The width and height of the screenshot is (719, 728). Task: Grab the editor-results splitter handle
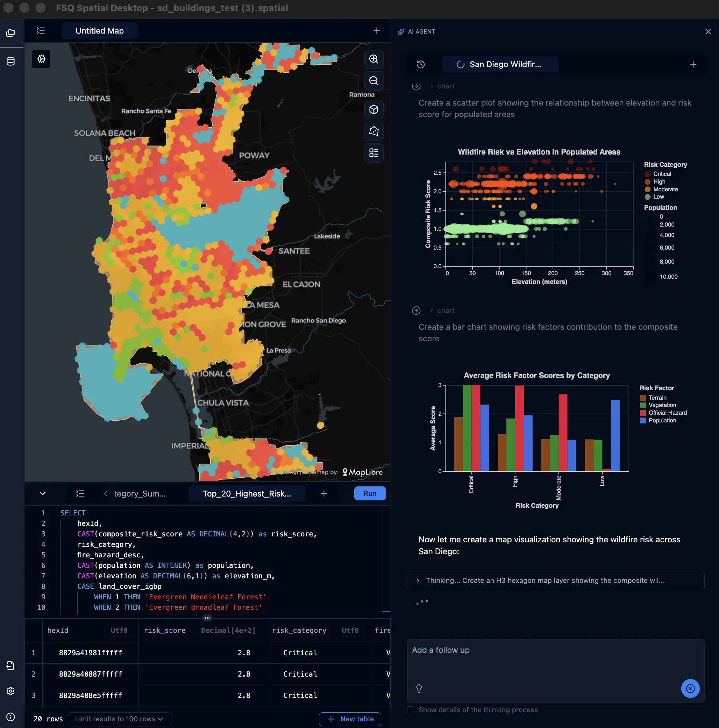[x=207, y=618]
